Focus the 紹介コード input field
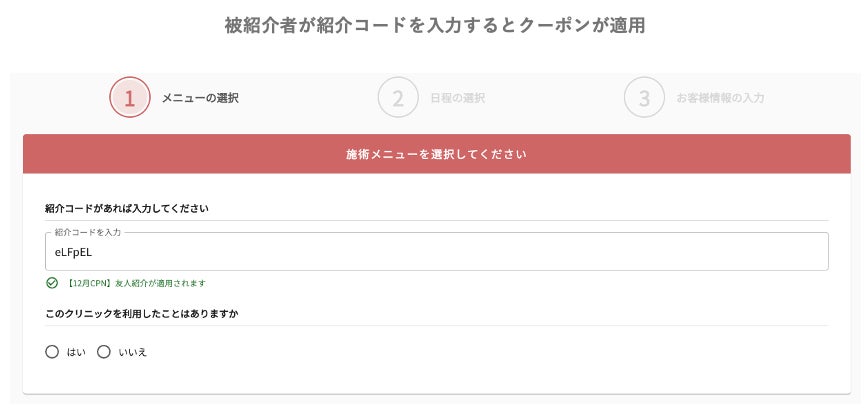 click(500, 252)
